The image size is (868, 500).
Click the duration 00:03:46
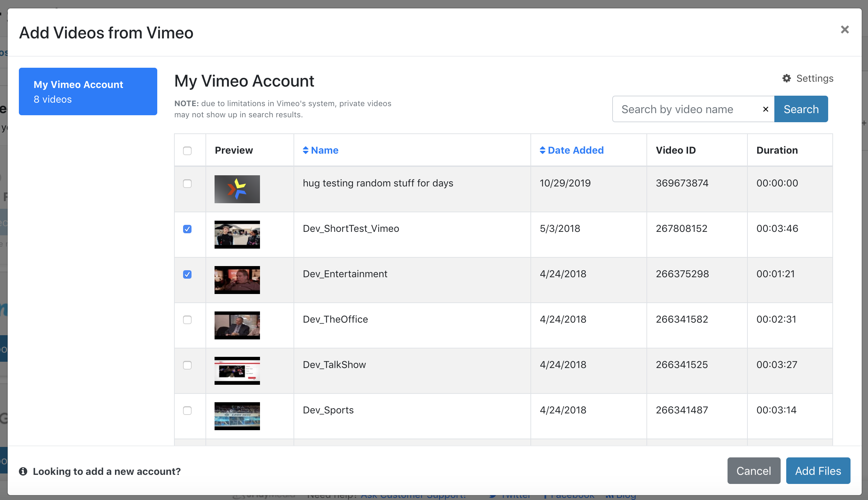[x=777, y=228]
